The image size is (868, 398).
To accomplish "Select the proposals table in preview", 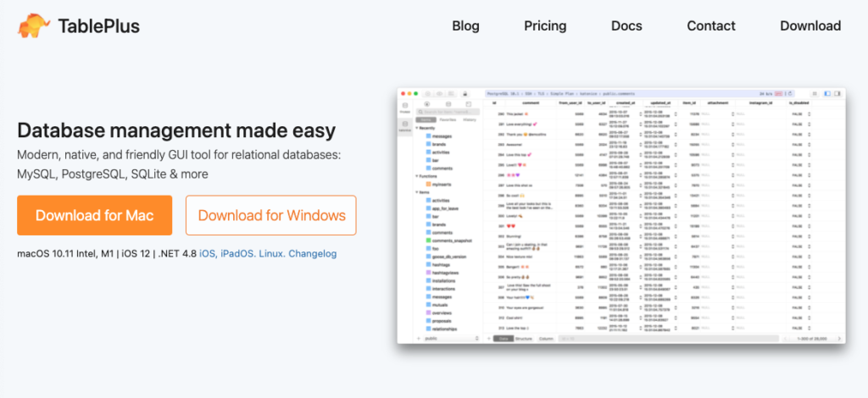I will click(x=438, y=321).
